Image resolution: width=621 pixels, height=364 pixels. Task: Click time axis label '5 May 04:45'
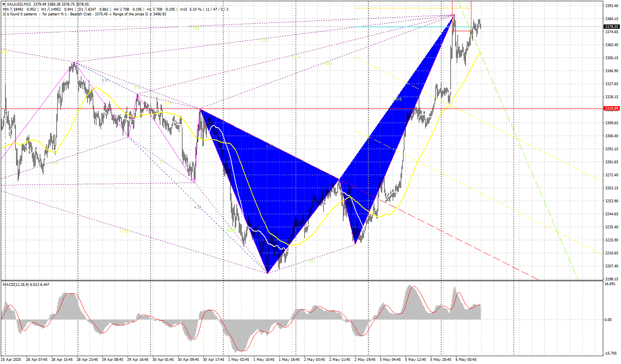[x=390, y=360]
